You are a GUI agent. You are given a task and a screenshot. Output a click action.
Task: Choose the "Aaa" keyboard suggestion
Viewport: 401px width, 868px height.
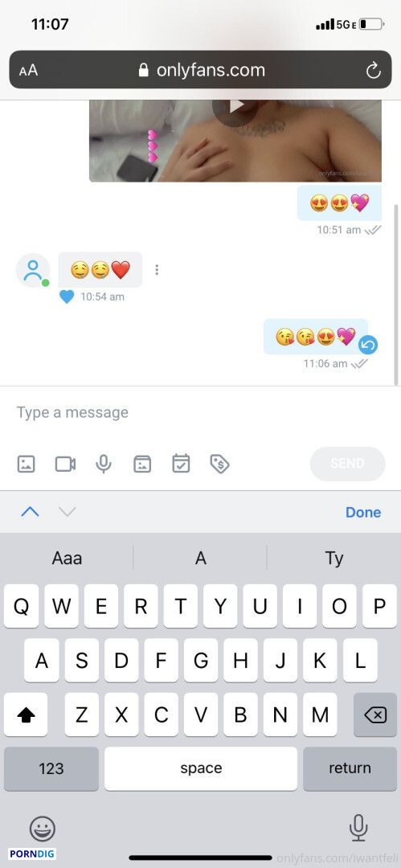point(67,558)
